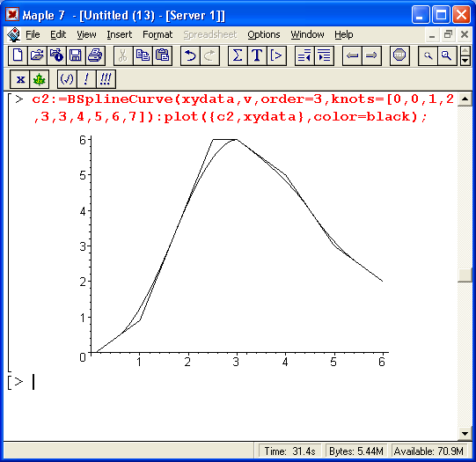Open the Options menu
Image resolution: width=476 pixels, height=462 pixels.
point(263,34)
